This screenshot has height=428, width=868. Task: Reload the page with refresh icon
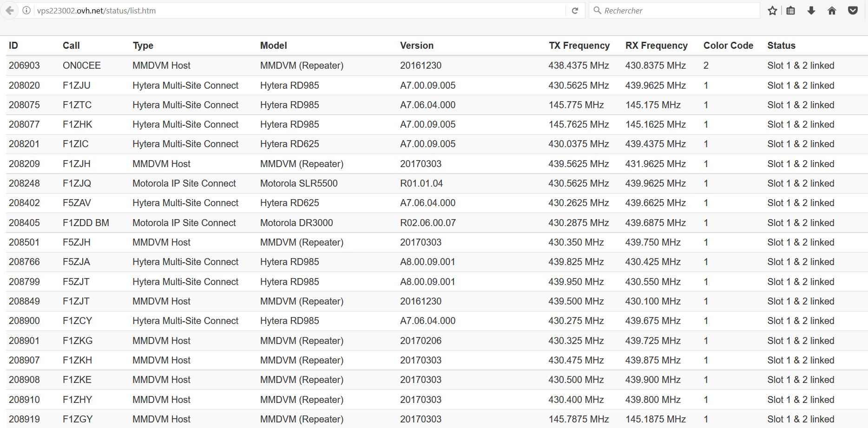575,10
